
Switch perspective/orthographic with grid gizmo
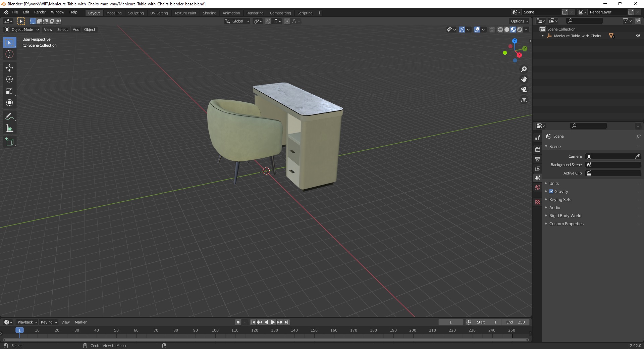tap(524, 100)
